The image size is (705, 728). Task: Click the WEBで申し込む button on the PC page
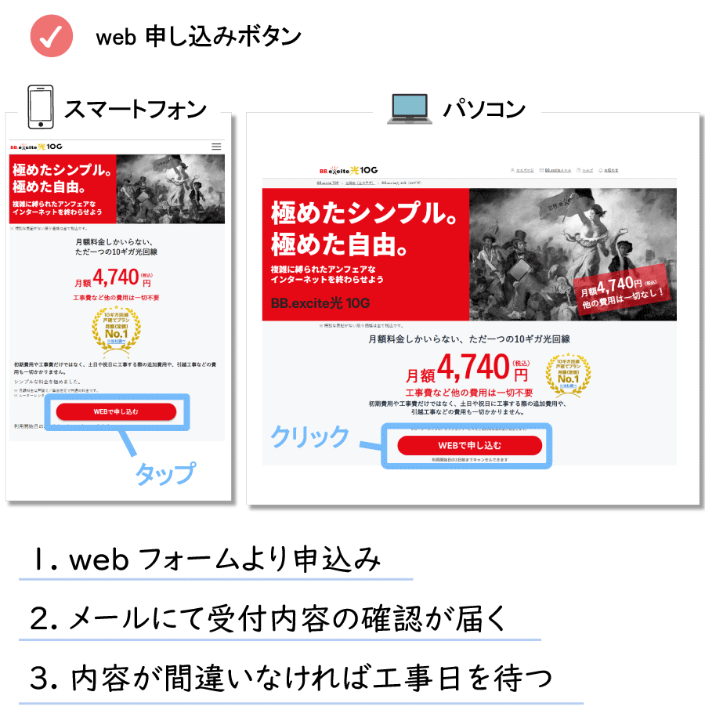(470, 445)
